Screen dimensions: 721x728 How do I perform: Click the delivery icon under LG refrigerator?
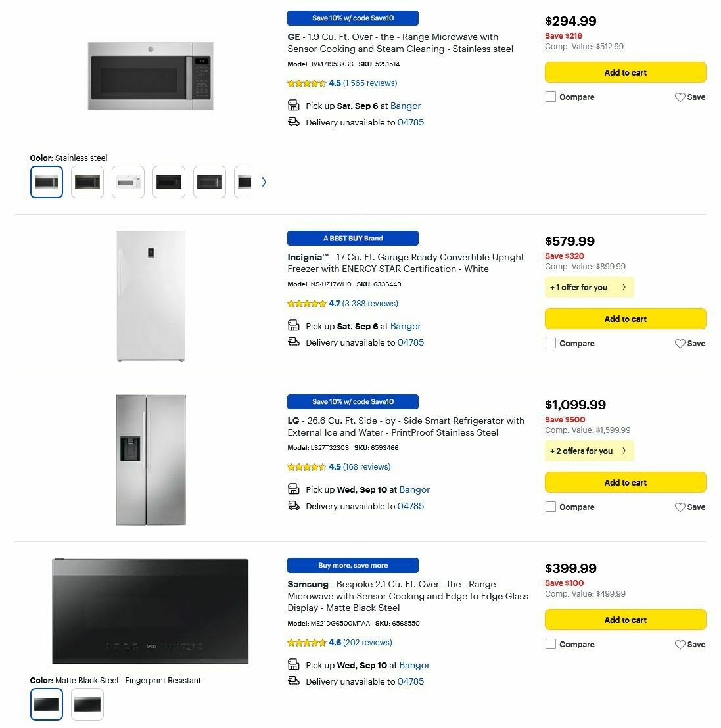pos(293,506)
